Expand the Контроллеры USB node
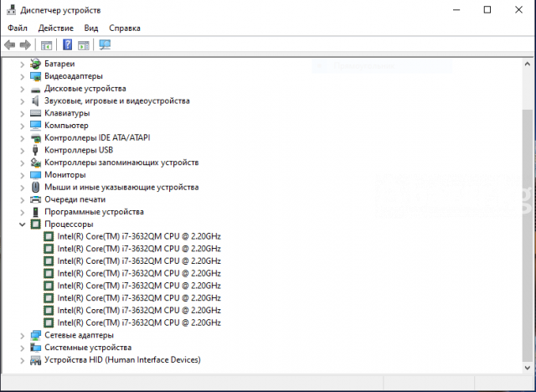 coord(23,150)
